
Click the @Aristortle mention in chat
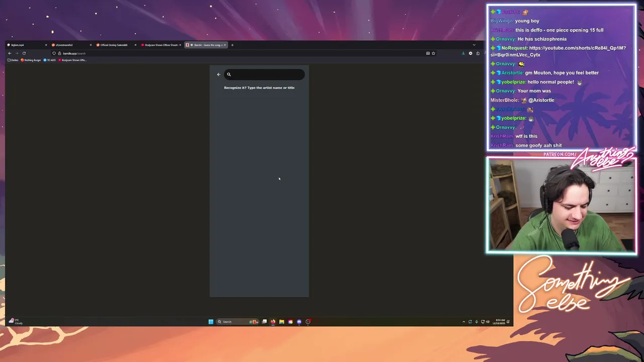[x=541, y=100]
